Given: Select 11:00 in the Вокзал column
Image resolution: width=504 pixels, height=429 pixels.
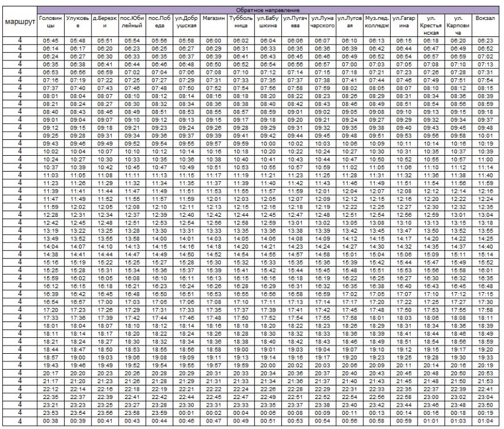Looking at the screenshot, I should pyautogui.click(x=485, y=159).
